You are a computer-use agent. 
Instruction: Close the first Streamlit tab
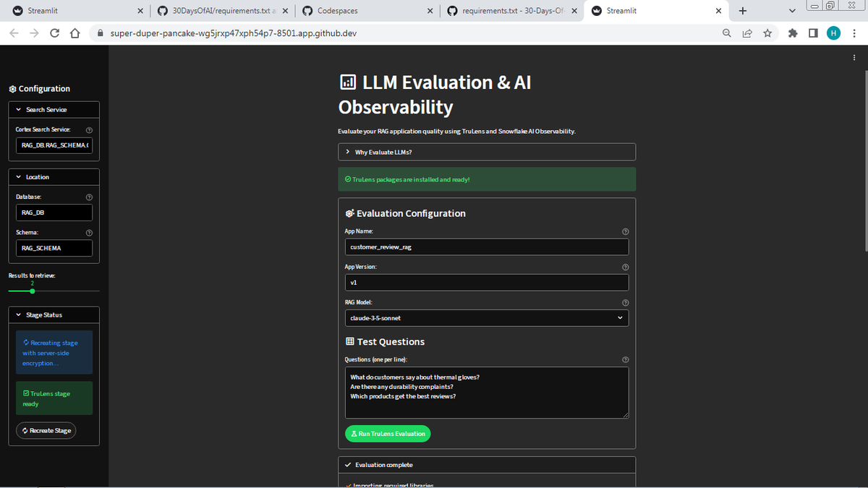pos(140,11)
